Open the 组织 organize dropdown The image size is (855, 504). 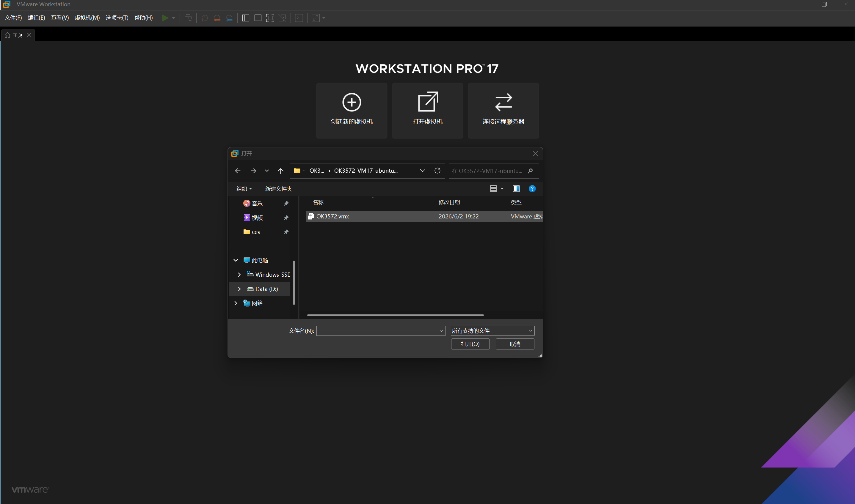[x=244, y=189]
